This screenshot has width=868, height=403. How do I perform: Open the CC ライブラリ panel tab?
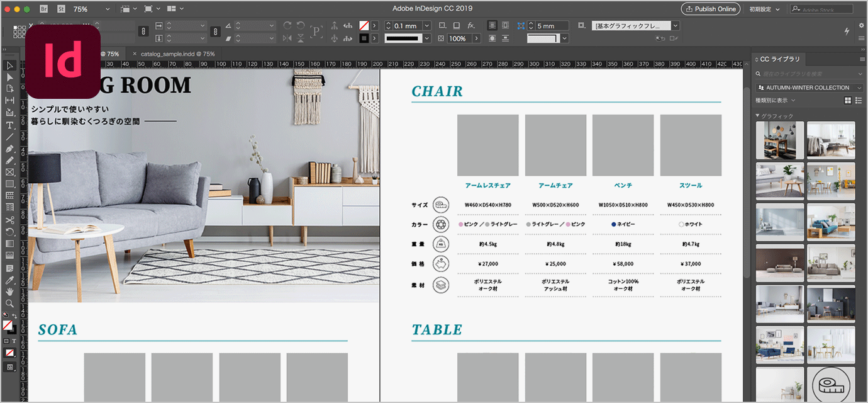[780, 59]
